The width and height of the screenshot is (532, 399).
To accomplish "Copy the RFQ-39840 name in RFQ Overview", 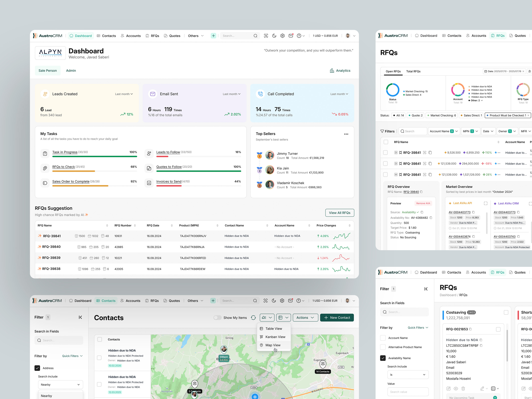I will [421, 192].
